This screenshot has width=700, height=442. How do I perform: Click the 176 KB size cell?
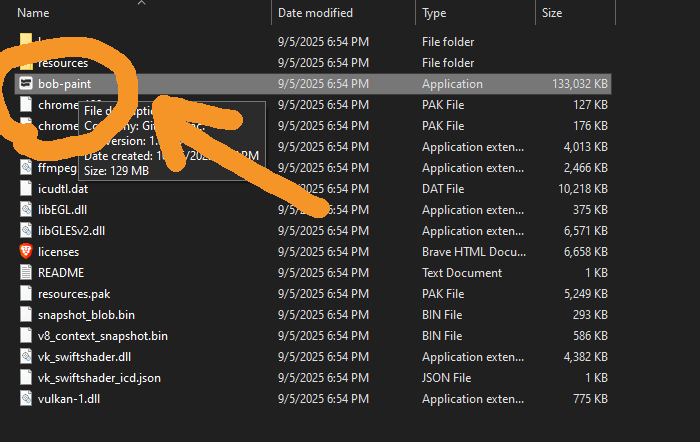[x=590, y=126]
